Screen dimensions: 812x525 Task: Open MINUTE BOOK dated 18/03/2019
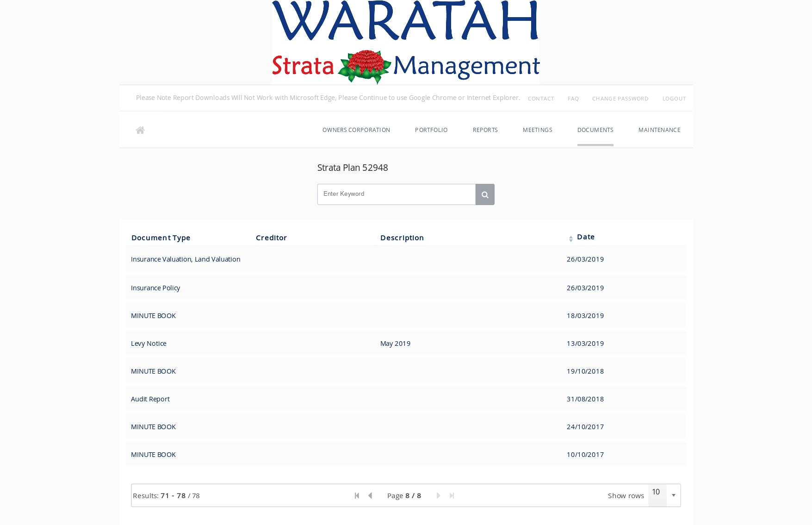tap(153, 316)
